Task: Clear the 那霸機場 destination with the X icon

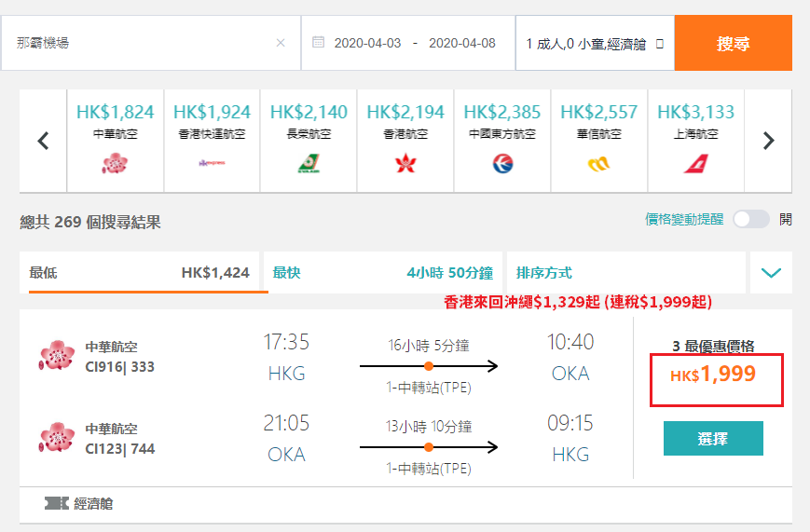Action: pos(281,43)
